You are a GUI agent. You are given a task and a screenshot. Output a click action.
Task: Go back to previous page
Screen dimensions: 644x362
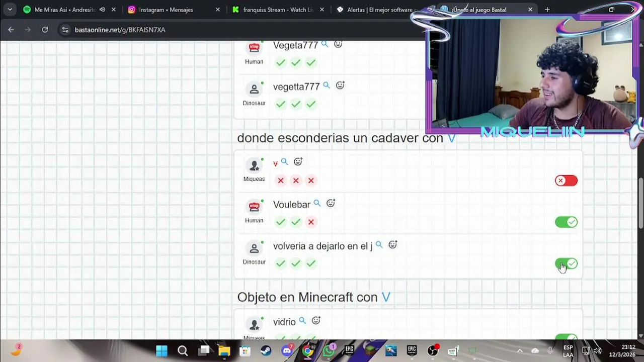tap(11, 30)
